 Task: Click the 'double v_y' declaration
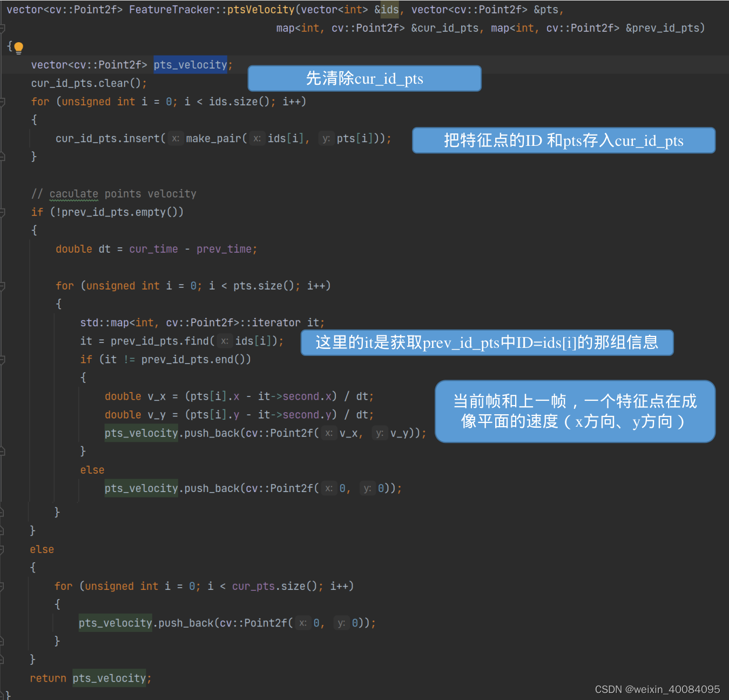[135, 415]
